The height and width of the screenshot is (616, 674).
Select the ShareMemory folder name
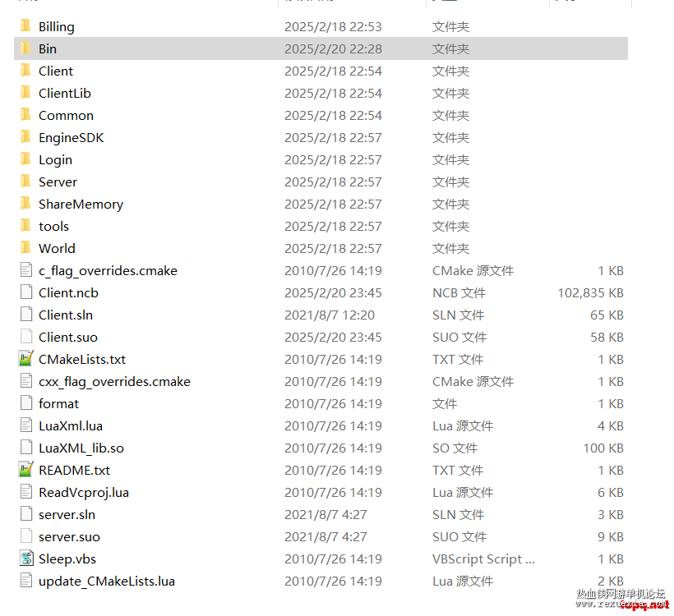[x=81, y=205]
